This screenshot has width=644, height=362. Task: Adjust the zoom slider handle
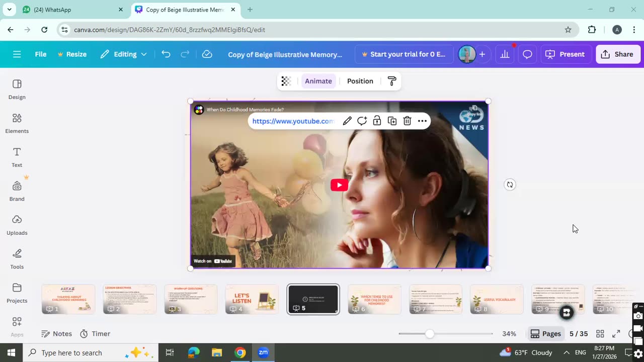pyautogui.click(x=430, y=334)
